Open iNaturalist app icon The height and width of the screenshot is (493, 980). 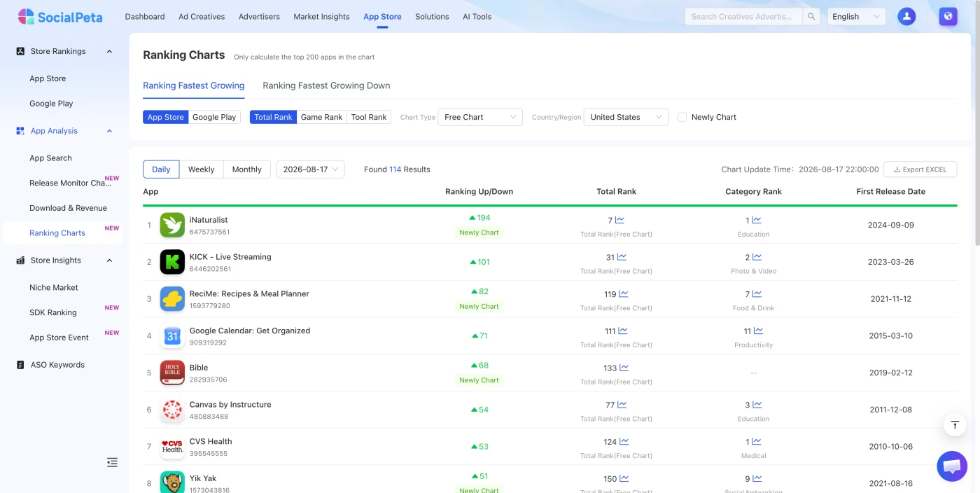point(172,225)
